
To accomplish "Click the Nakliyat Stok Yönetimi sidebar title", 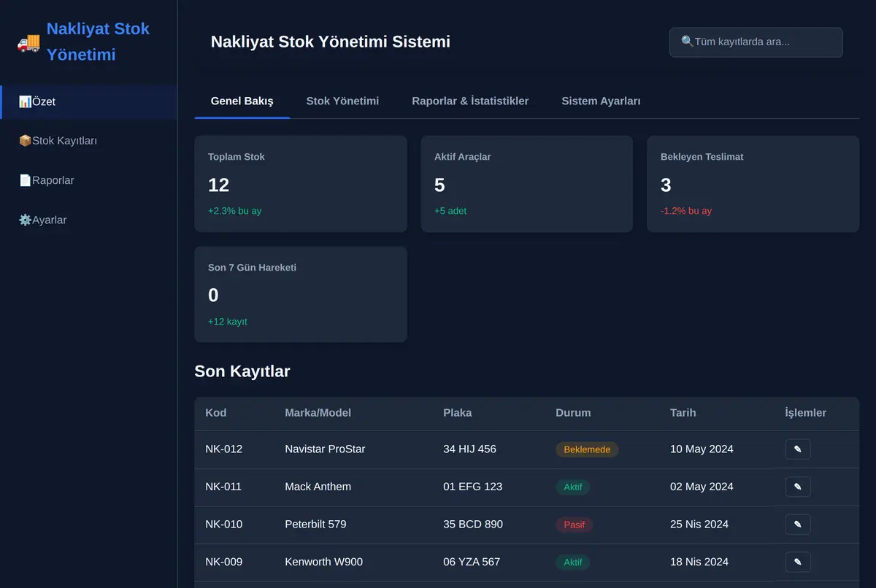I will coord(98,42).
